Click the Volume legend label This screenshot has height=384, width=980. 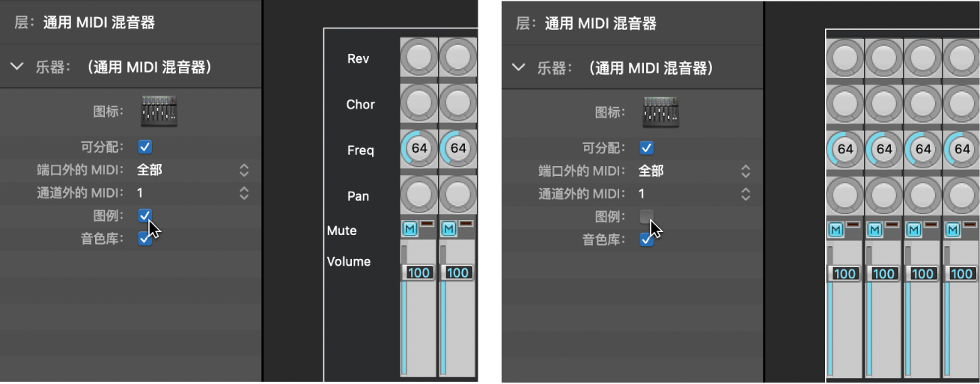[349, 262]
